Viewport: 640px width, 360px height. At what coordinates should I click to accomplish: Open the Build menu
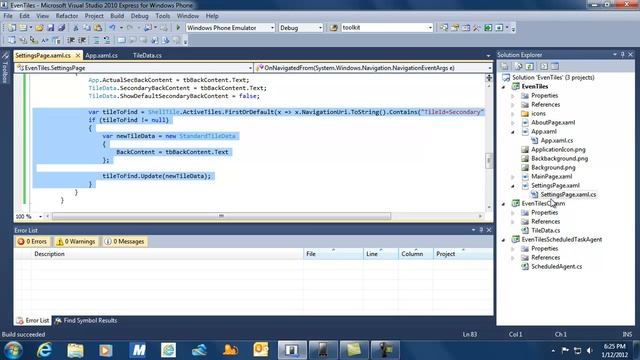pyautogui.click(x=117, y=16)
